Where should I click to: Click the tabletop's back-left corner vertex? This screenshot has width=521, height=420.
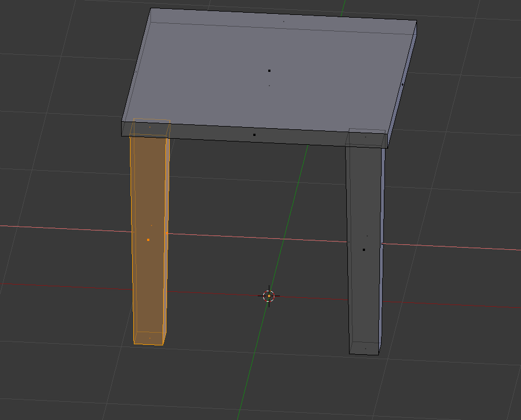(x=151, y=8)
